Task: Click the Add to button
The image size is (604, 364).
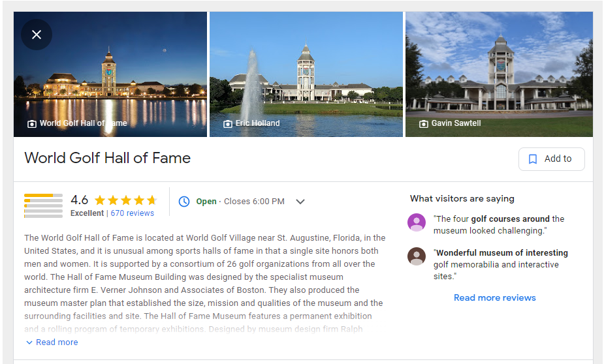Action: 552,159
